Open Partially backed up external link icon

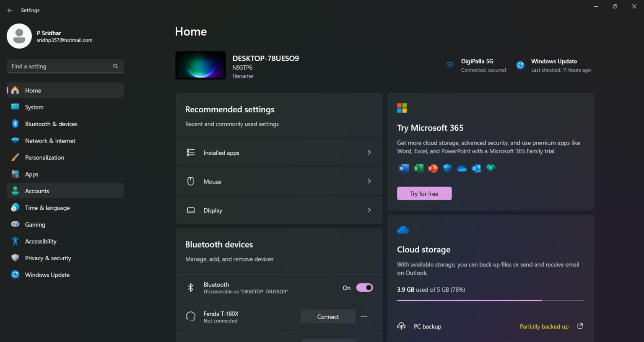(580, 326)
